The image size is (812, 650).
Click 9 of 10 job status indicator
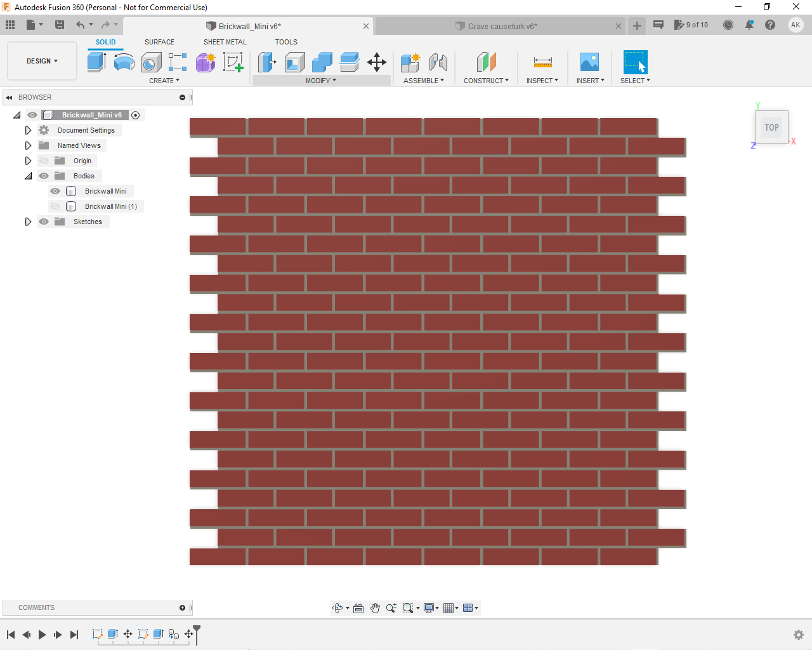click(691, 25)
